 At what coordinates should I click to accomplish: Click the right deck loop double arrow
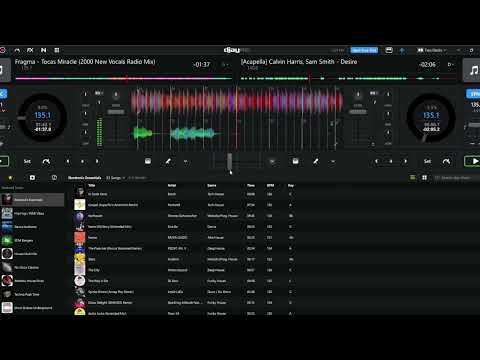click(406, 161)
